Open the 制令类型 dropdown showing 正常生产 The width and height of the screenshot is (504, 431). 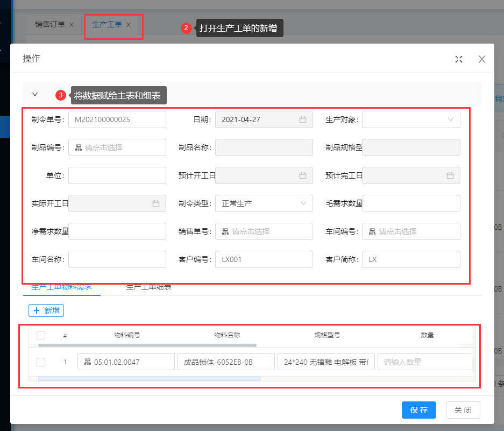(264, 203)
